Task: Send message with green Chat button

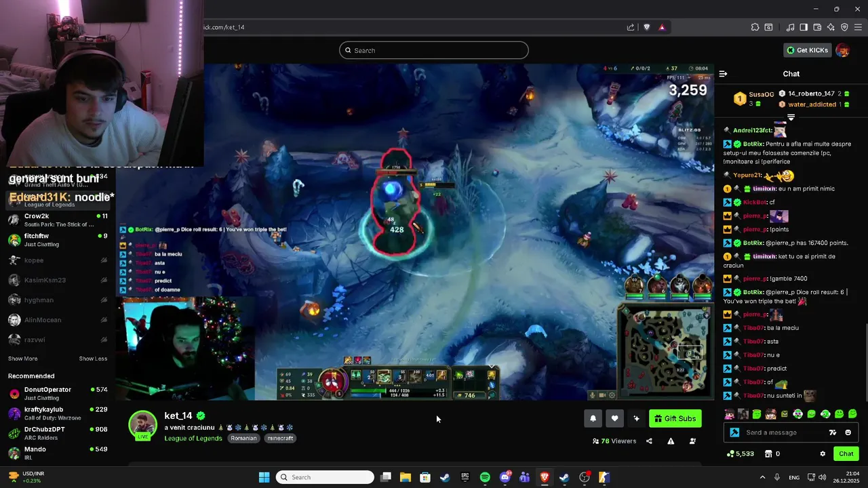Action: tap(846, 454)
